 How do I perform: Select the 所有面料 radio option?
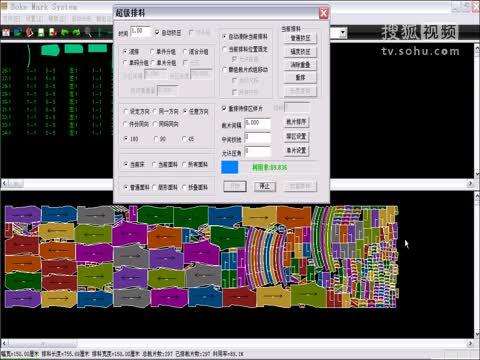pos(185,164)
